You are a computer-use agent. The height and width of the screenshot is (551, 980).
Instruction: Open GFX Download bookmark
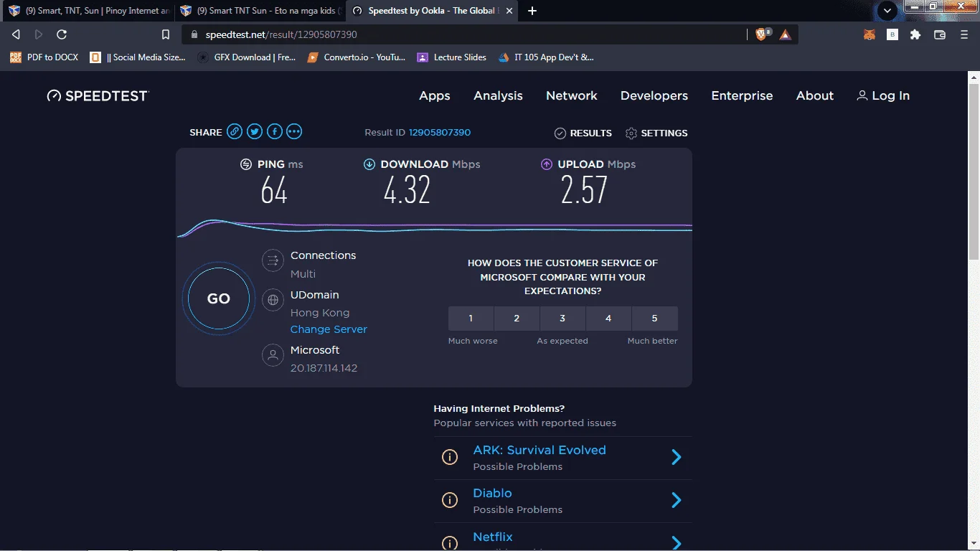click(246, 57)
